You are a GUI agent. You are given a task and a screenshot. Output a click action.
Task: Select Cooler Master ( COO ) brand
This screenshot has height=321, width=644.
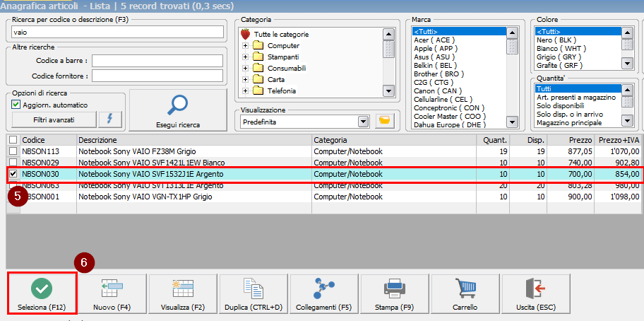click(x=459, y=117)
